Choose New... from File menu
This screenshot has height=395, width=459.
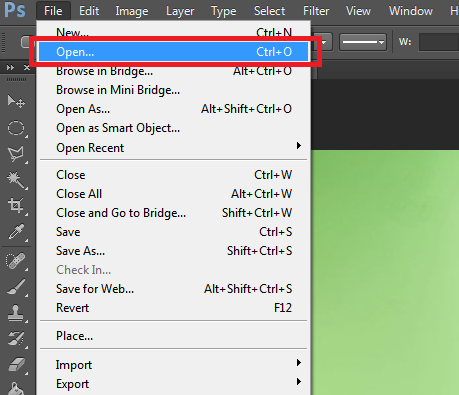click(173, 32)
